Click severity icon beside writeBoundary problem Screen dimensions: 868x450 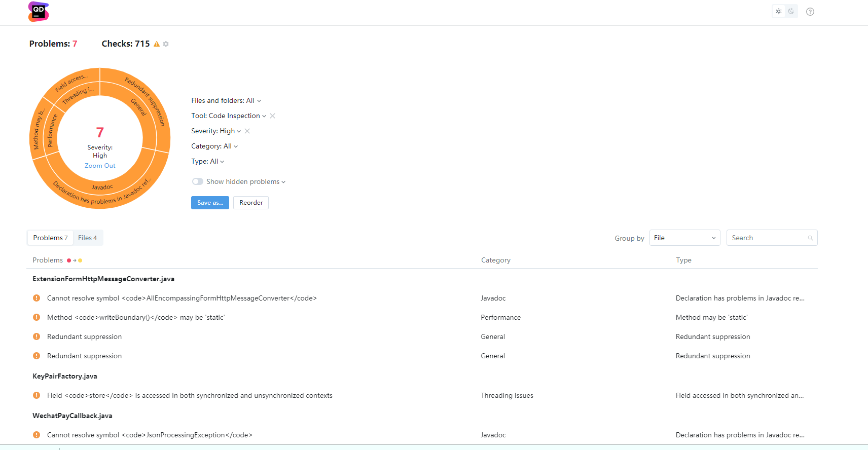point(37,317)
